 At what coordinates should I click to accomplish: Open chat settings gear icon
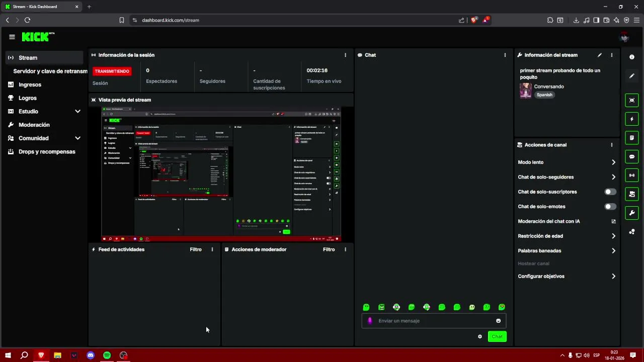[480, 337]
